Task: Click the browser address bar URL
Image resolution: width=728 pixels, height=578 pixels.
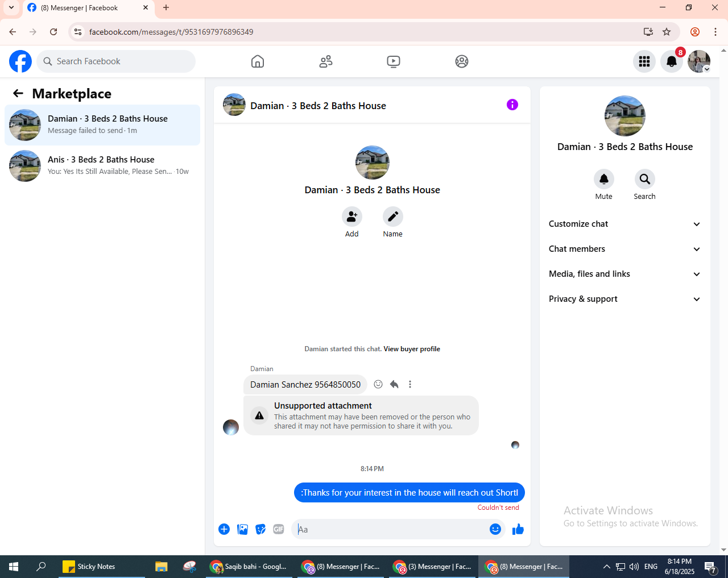Action: click(171, 32)
